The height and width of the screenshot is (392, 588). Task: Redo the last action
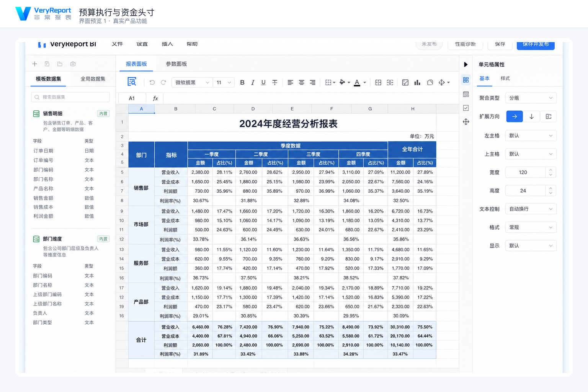coord(163,82)
